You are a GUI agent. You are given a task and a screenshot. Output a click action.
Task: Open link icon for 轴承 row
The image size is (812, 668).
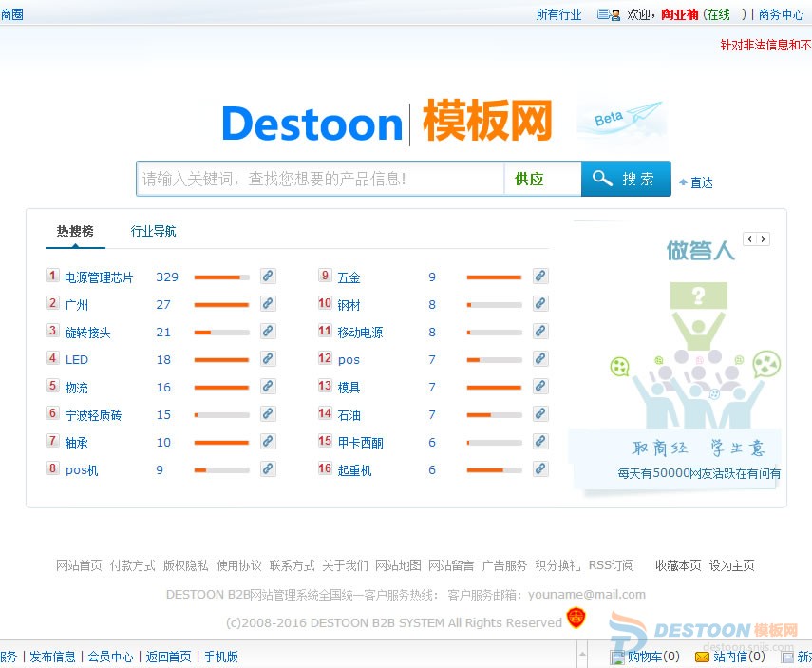[268, 442]
